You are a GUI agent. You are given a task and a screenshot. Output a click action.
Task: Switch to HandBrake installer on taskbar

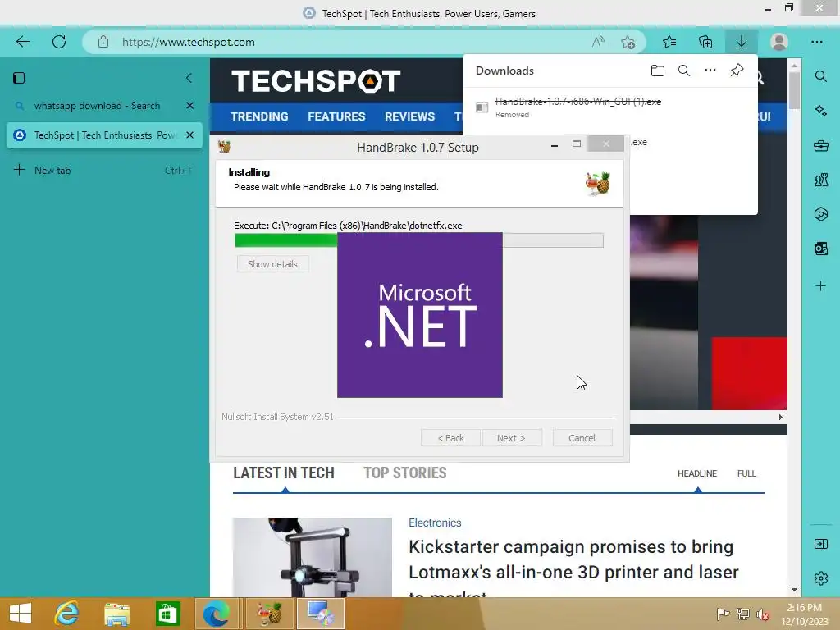tap(270, 614)
